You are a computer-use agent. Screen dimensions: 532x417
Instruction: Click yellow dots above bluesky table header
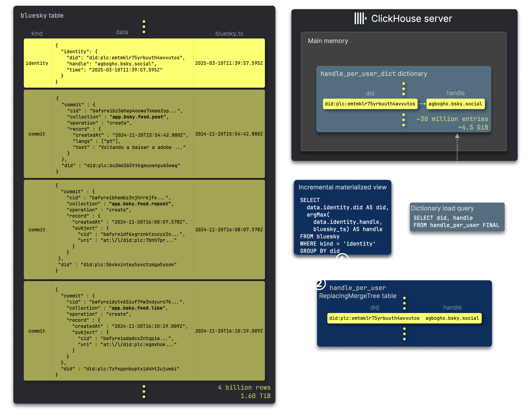(144, 27)
